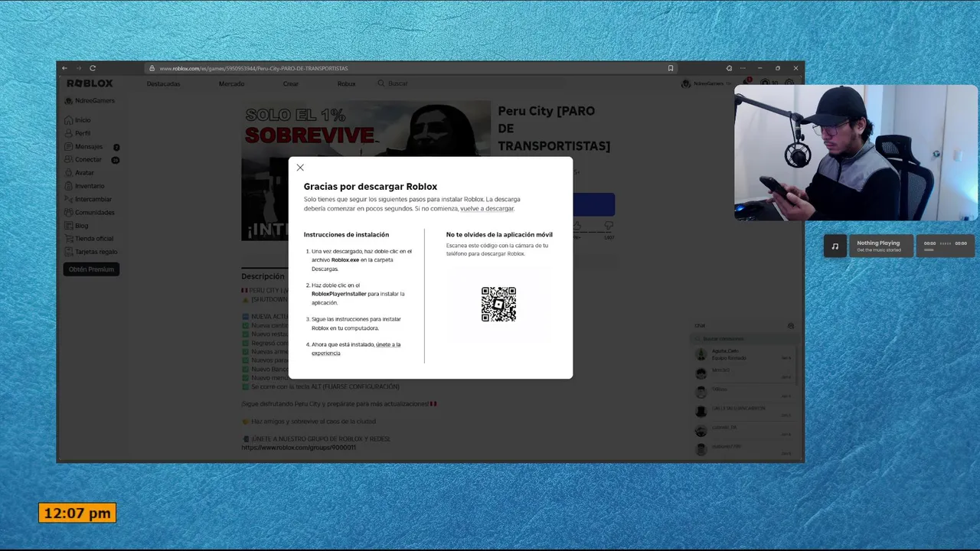Click the music note icon in the Nothing Playing widget

click(x=835, y=246)
